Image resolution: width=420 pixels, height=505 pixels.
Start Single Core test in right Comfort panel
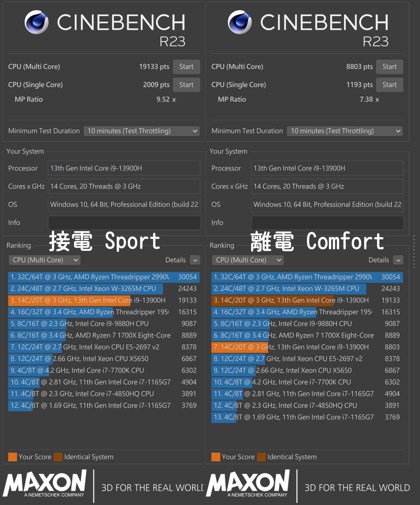point(389,85)
